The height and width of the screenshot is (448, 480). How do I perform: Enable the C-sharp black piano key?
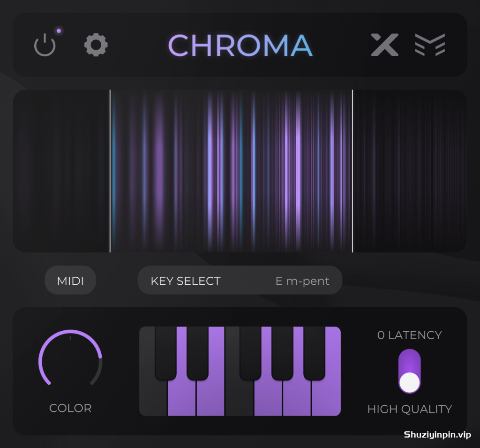pos(165,353)
